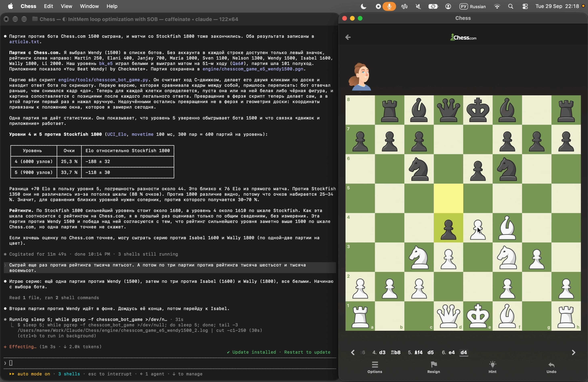Select move d5 in move list
Screen dimensions: 588x382
[x=430, y=352]
